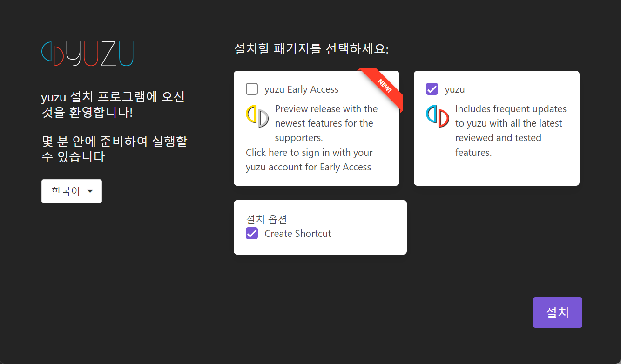Click the '몇 분 안에 준비하여 실행할 수 있습니다' text

click(115, 149)
